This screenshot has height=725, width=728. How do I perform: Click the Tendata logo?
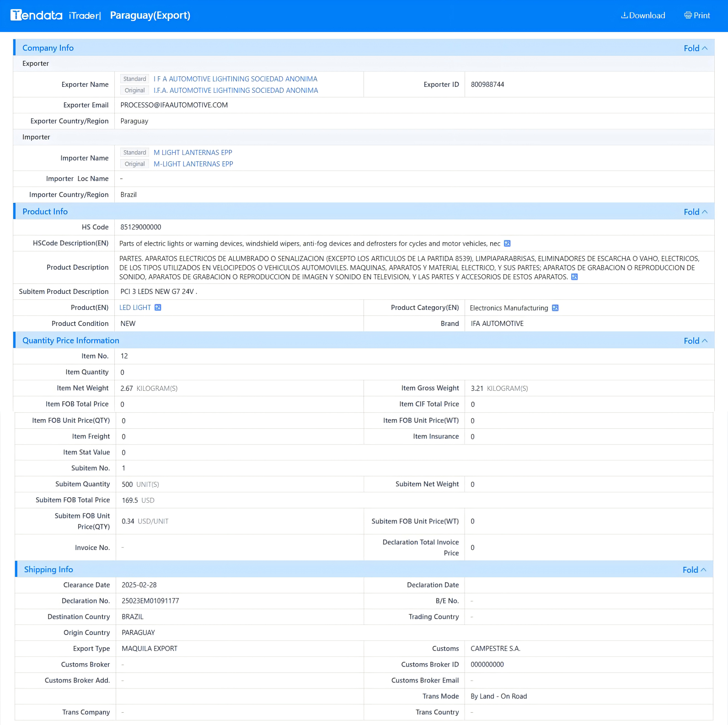click(x=37, y=16)
